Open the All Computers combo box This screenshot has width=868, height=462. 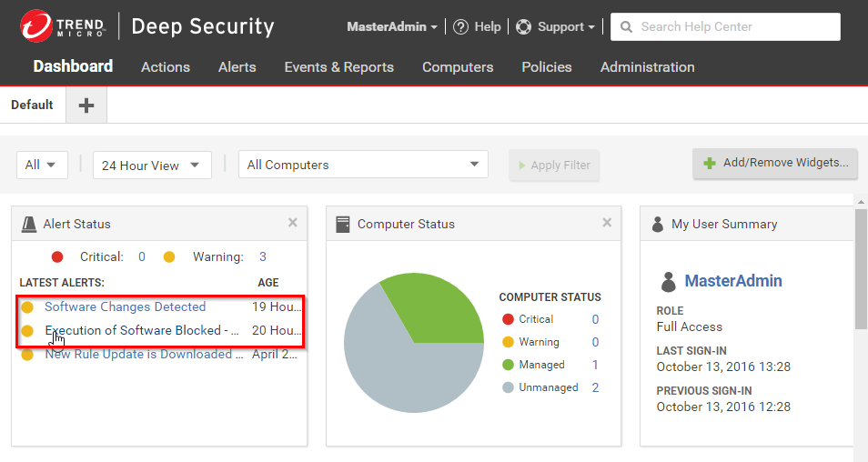coord(363,165)
